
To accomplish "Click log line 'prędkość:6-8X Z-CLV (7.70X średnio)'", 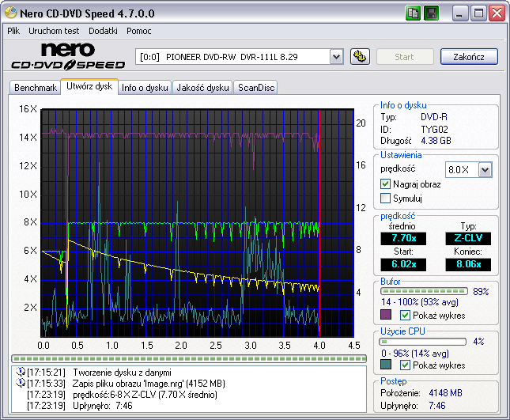I will [145, 395].
